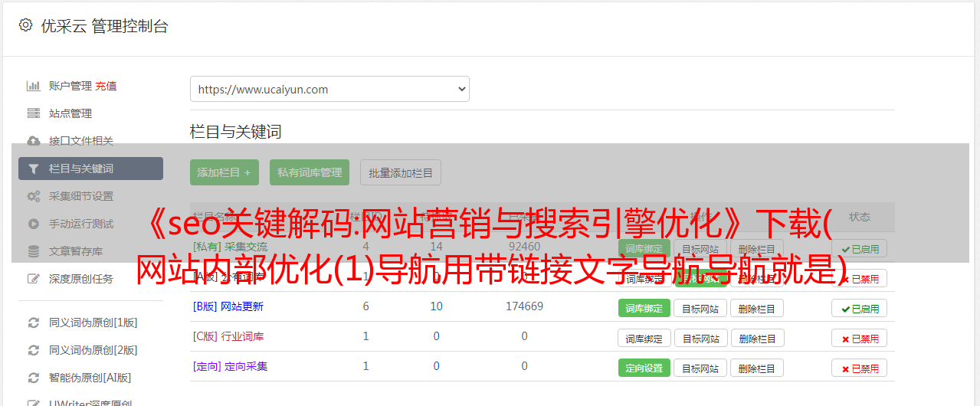
Task: Toggle 已启用 status in the 采集交流 row
Action: [x=860, y=248]
